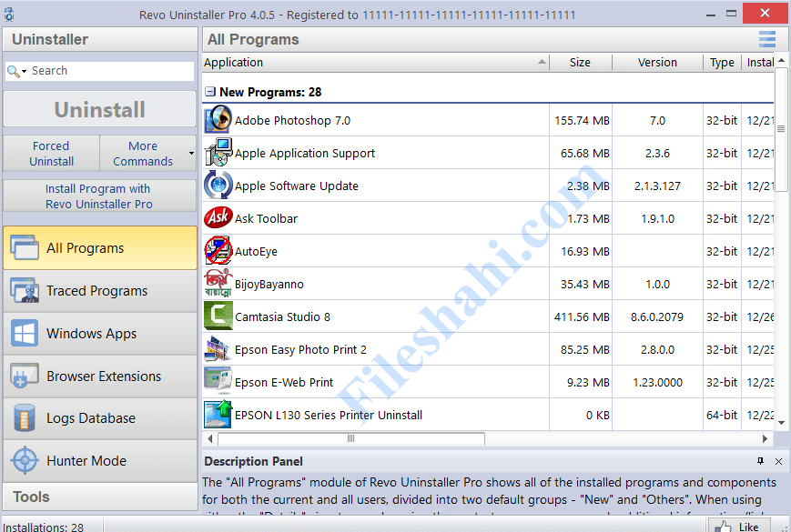Open the search options dropdown arrow
Viewport: 791px width, 532px height.
click(24, 72)
